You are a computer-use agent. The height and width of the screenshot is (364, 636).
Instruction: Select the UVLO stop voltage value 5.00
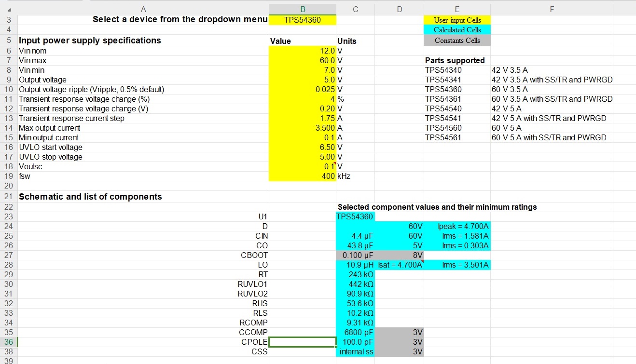[x=303, y=157]
